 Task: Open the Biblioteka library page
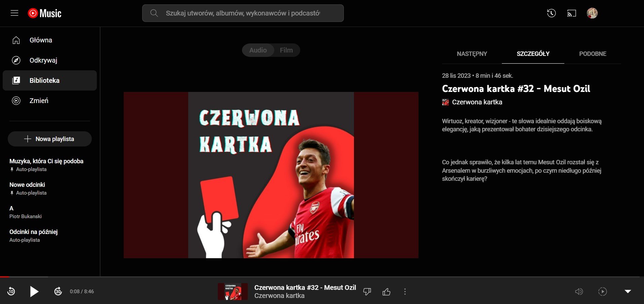[x=50, y=80]
